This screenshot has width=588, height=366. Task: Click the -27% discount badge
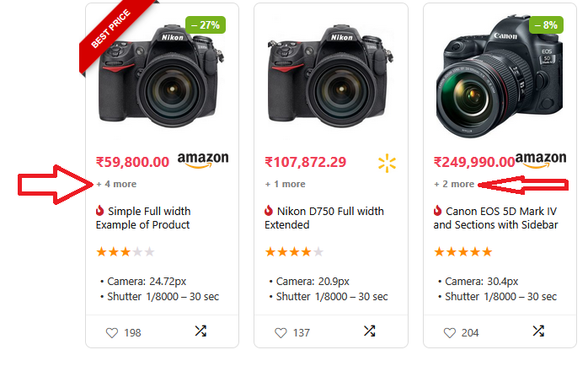pos(206,24)
